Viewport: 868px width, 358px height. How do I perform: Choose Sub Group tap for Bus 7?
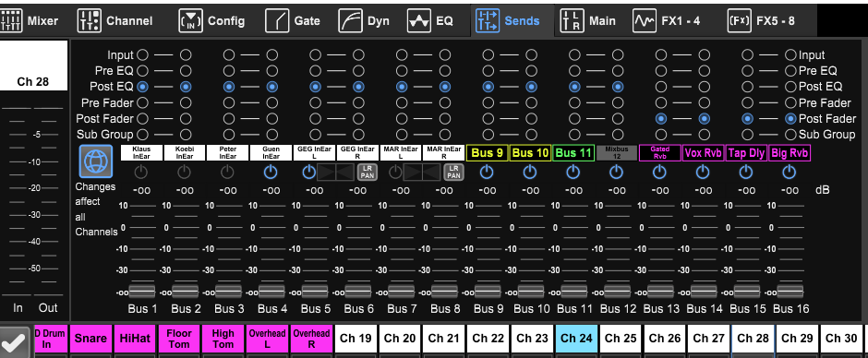(x=402, y=135)
